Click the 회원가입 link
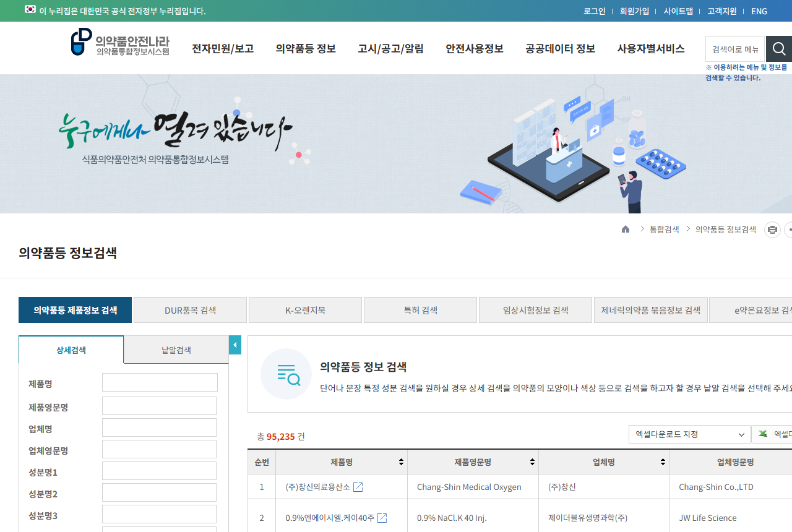792x532 pixels. 635,11
